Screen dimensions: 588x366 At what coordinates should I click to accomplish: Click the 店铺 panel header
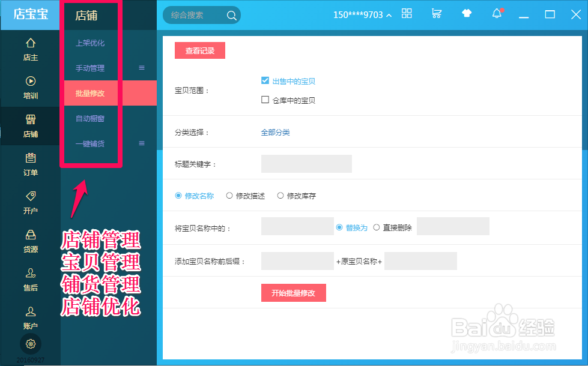[86, 16]
